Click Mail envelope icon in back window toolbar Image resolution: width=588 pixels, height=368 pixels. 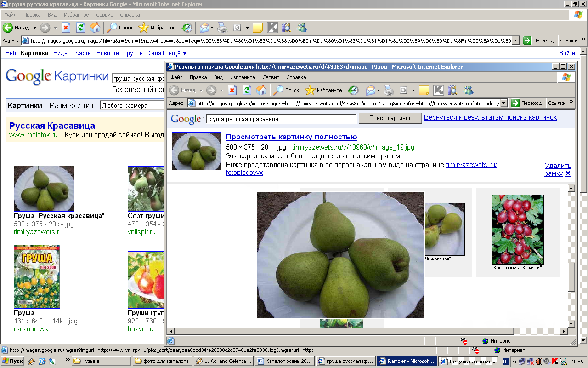pyautogui.click(x=204, y=28)
